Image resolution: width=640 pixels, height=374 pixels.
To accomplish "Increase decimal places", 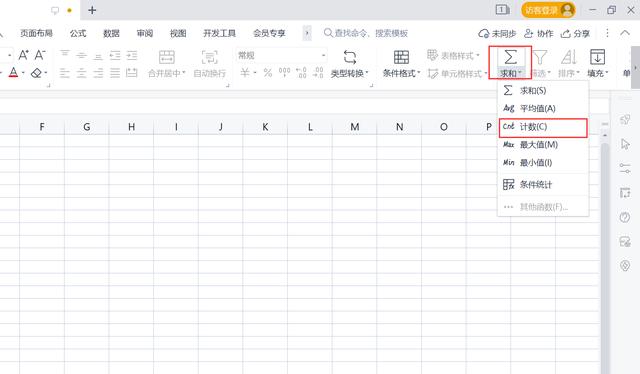I will pyautogui.click(x=301, y=73).
